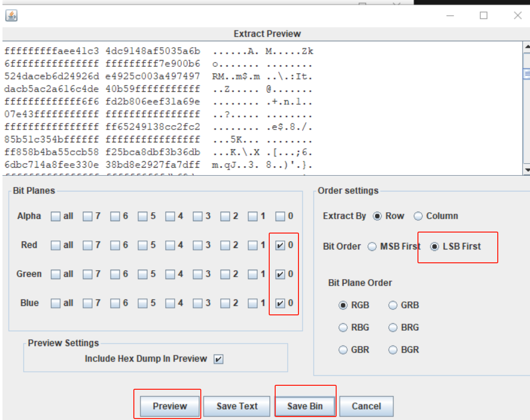Uncheck Red bit plane 0 checkbox
This screenshot has height=420, width=530.
click(280, 245)
